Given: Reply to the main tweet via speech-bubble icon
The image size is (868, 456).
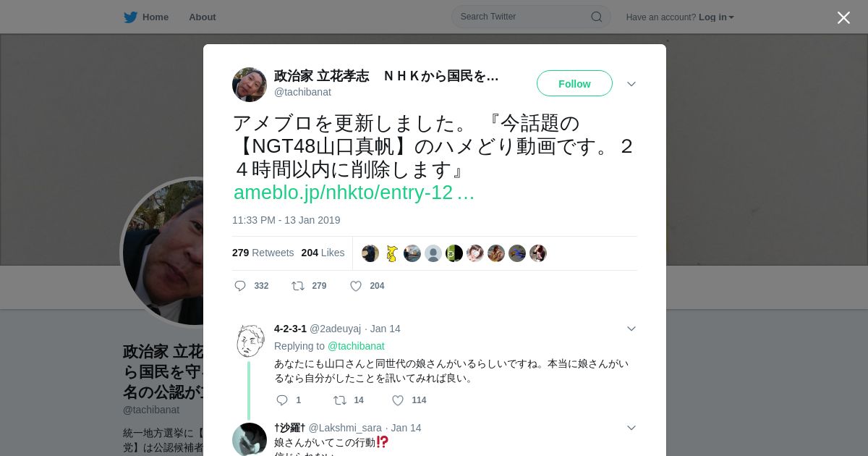Looking at the screenshot, I should tap(240, 286).
